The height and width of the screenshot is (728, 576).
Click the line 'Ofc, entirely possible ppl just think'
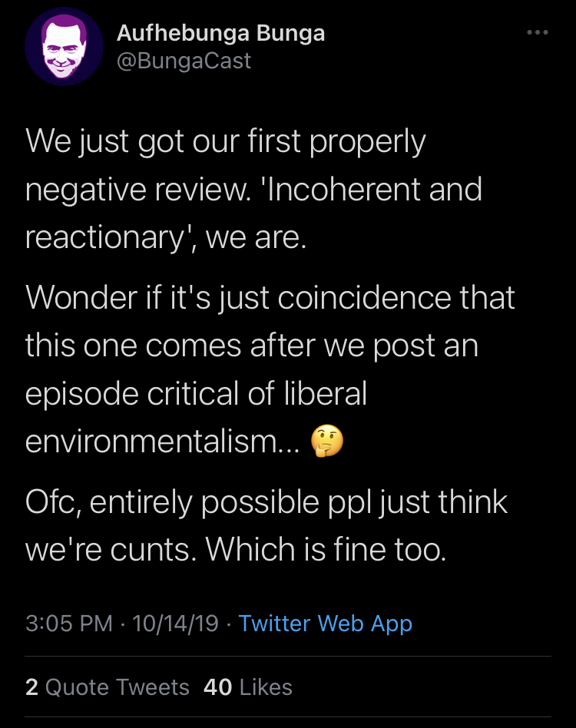click(266, 502)
